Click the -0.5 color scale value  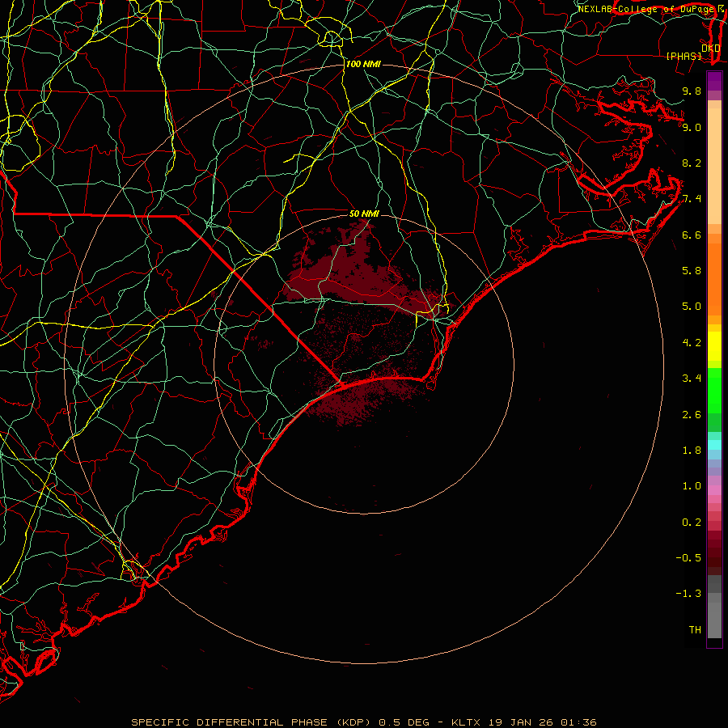[688, 558]
